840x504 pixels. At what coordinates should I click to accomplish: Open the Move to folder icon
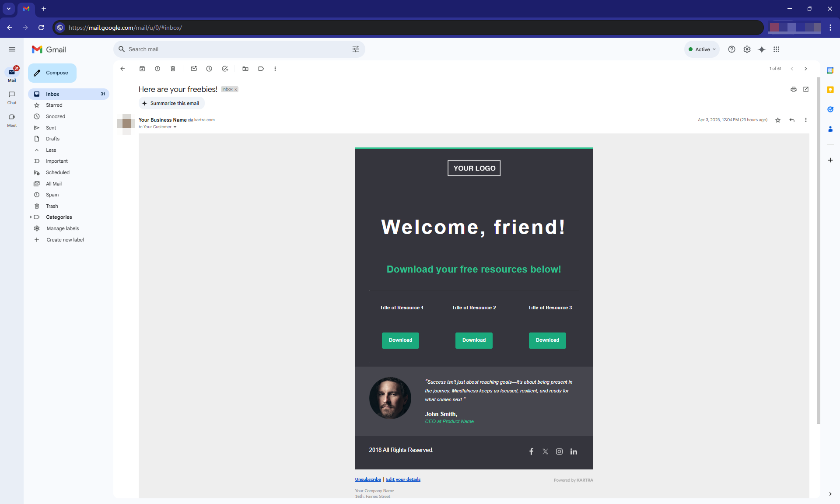click(x=245, y=69)
